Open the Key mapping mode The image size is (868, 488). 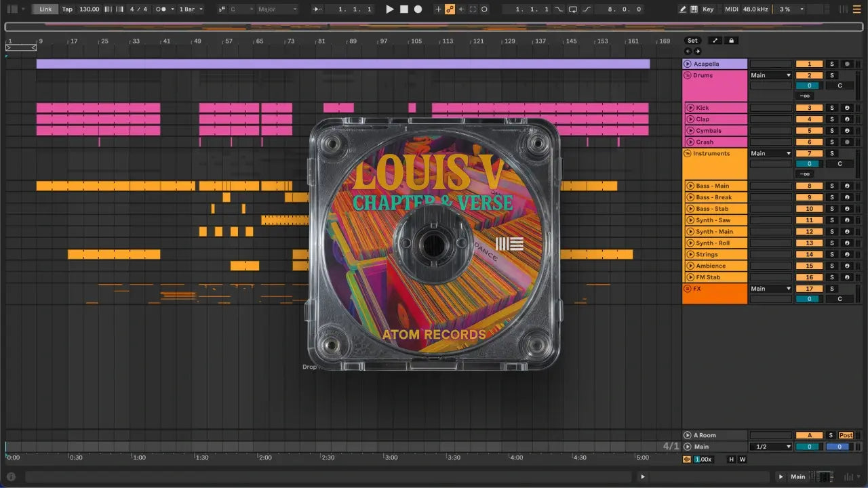[x=708, y=9]
